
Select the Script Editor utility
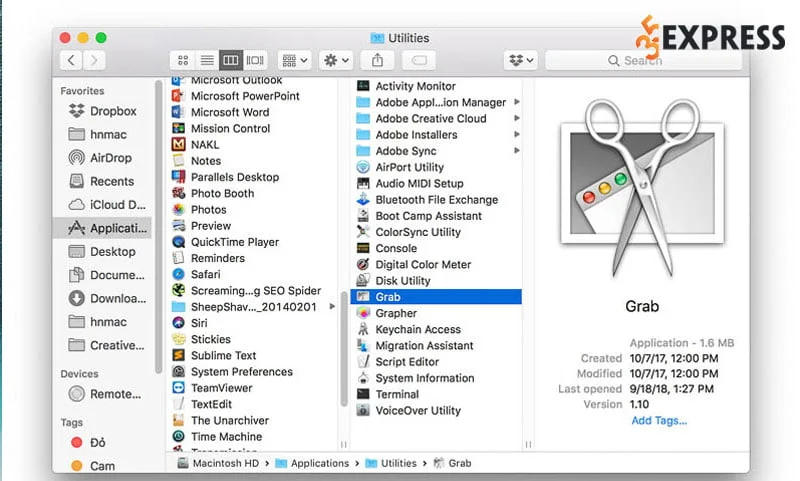click(398, 362)
